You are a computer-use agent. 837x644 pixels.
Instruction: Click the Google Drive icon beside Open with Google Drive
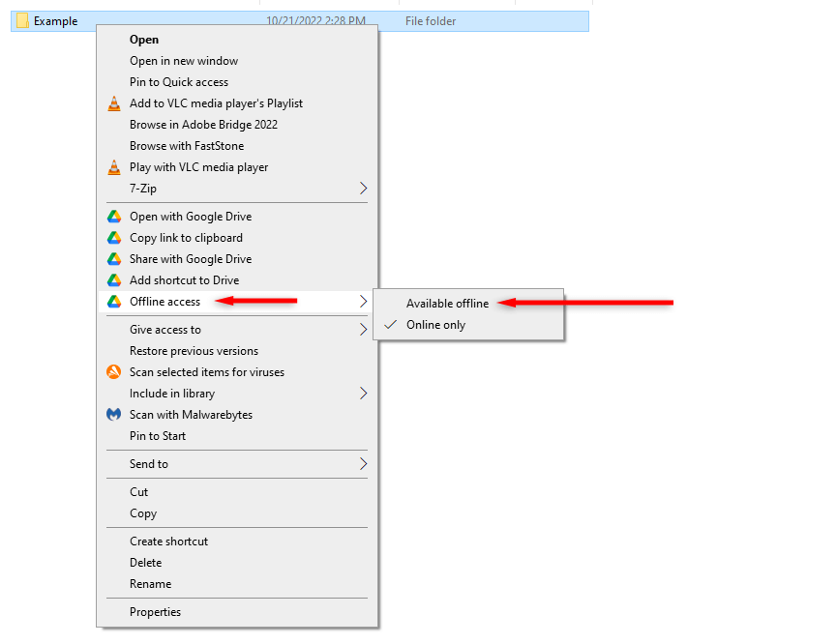(114, 217)
